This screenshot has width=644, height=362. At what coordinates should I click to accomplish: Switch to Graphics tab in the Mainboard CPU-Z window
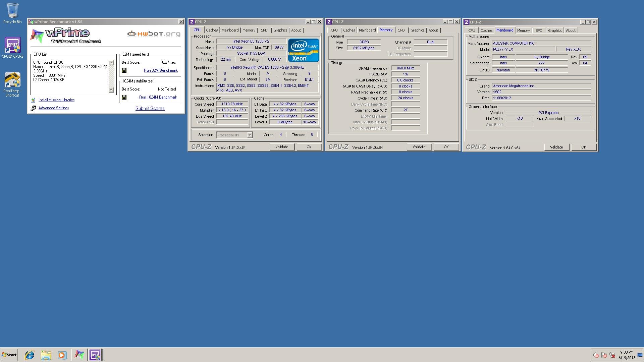[x=555, y=30]
